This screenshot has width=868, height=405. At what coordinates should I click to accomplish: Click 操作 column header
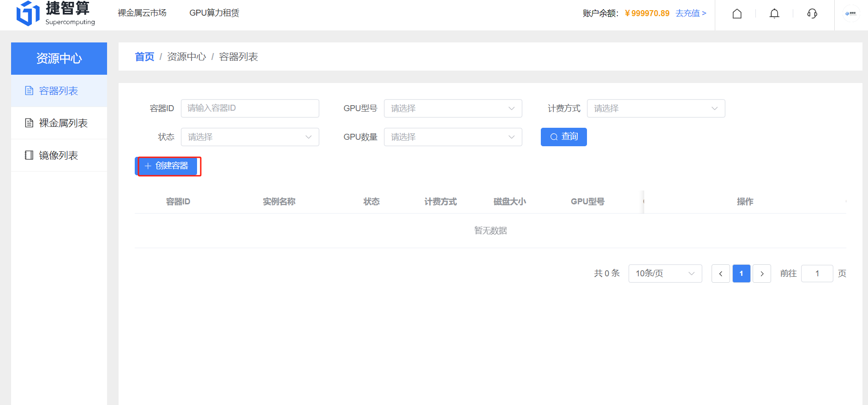[x=745, y=202]
